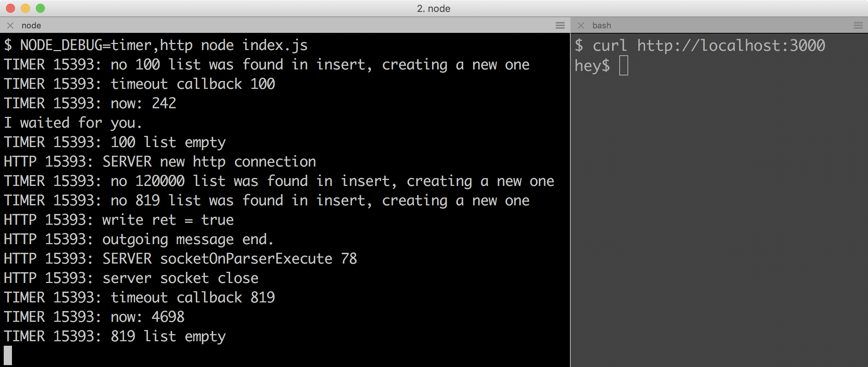868x367 pixels.
Task: Click the NODE_DEBUG=timer,http node index.js command
Action: pos(164,45)
